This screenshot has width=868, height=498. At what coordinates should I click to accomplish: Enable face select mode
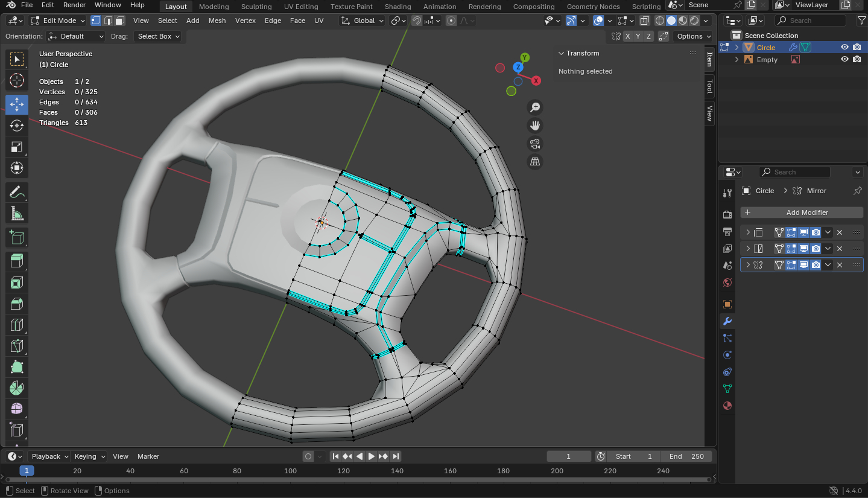[x=120, y=21]
